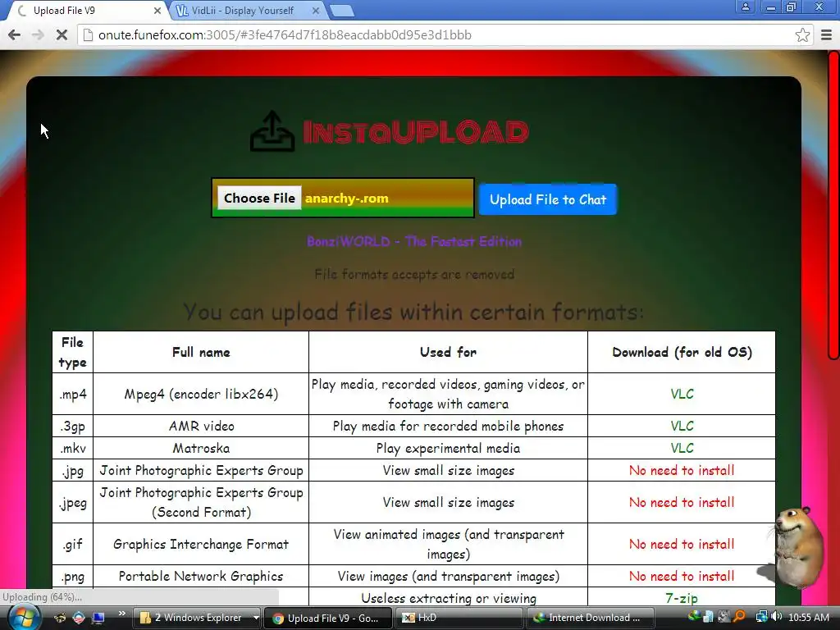Click the round red-blue quick launch icon
Screen dimensions: 840x630
tap(79, 618)
